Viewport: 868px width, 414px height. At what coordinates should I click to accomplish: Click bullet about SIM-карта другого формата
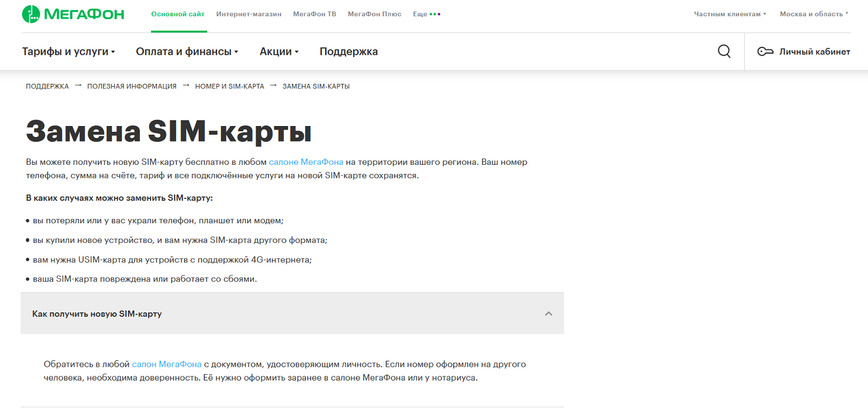177,240
